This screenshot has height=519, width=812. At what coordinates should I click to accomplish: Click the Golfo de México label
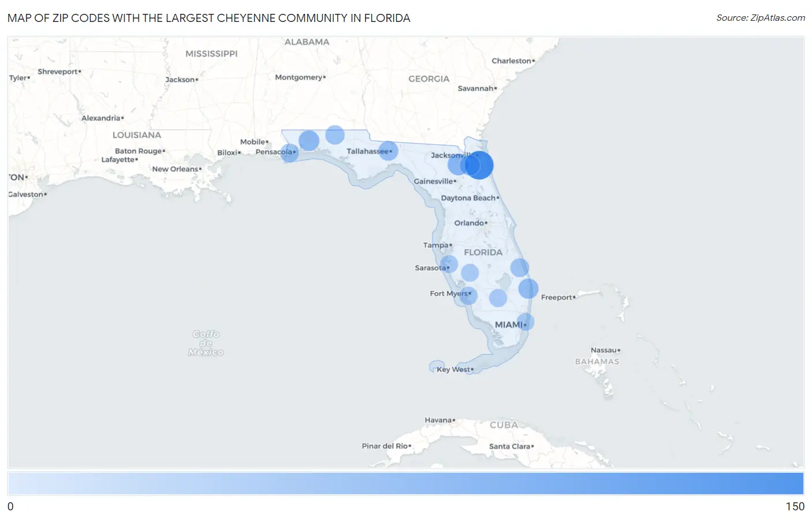pyautogui.click(x=206, y=343)
